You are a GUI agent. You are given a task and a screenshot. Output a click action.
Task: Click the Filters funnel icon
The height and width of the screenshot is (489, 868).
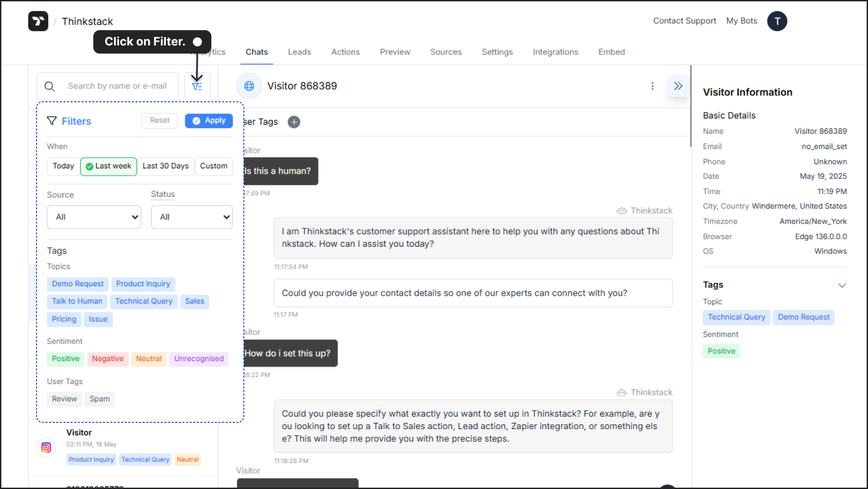tap(52, 121)
